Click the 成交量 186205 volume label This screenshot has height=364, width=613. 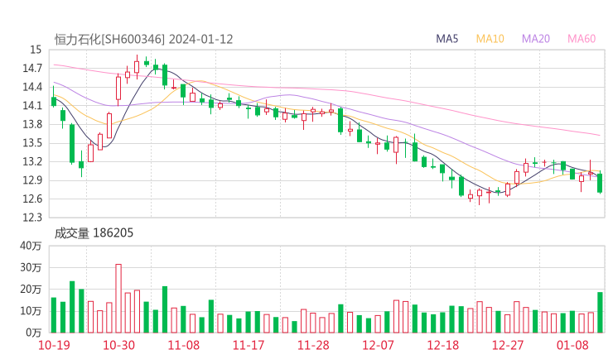(94, 233)
